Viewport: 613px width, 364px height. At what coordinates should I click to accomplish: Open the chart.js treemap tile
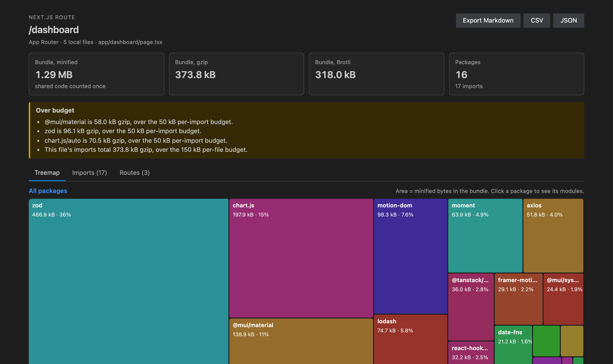click(x=301, y=258)
